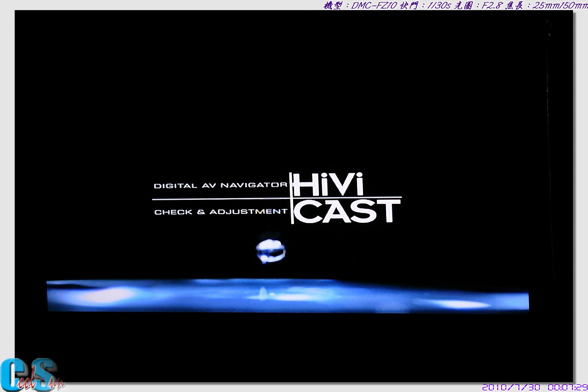The height and width of the screenshot is (392, 588).
Task: Click the water droplet above the ripple
Action: click(x=270, y=251)
